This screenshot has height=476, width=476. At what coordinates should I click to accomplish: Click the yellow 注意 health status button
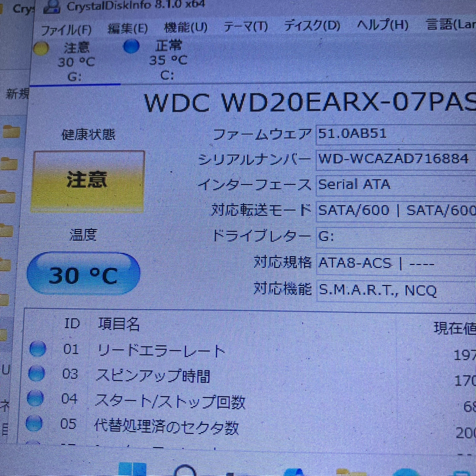click(x=88, y=181)
